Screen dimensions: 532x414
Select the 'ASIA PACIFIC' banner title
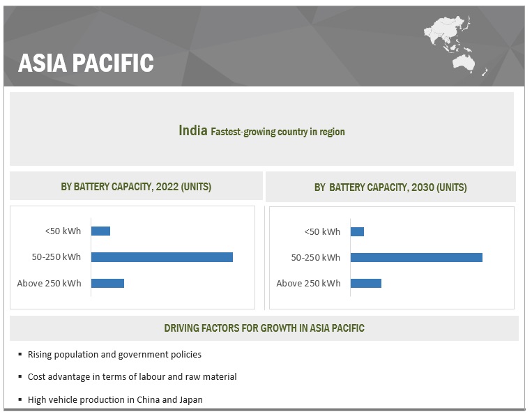pos(86,63)
